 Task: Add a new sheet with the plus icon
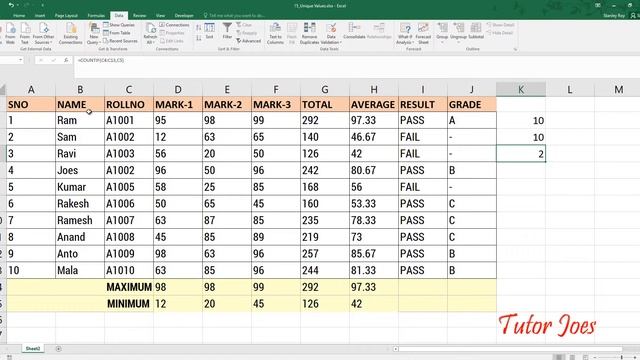pyautogui.click(x=58, y=349)
